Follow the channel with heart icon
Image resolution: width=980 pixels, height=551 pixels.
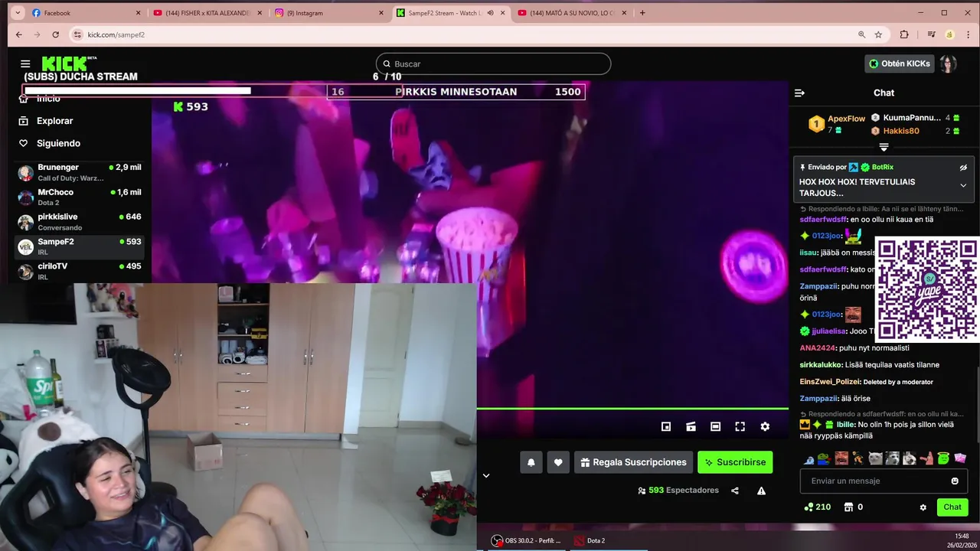point(558,462)
